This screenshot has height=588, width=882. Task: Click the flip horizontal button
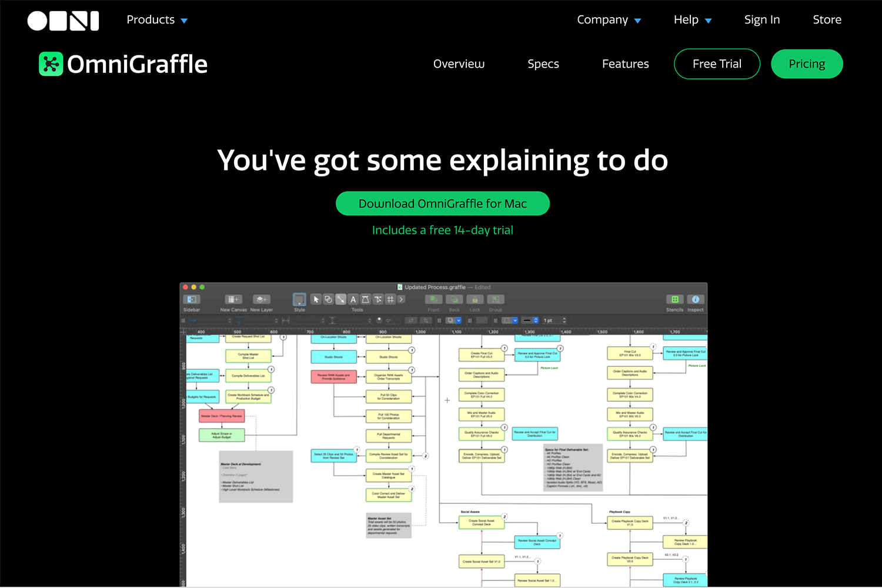click(x=412, y=320)
